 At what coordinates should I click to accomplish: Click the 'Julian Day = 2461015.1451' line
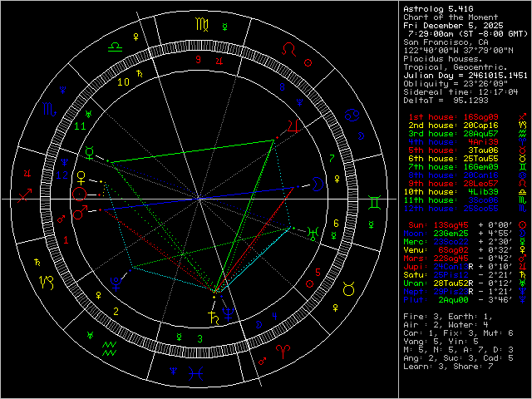pyautogui.click(x=465, y=76)
